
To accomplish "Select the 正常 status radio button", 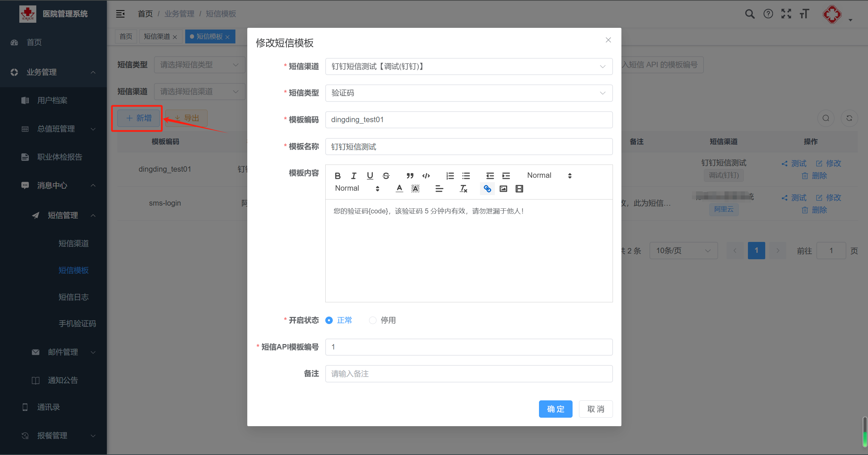I will pyautogui.click(x=329, y=320).
